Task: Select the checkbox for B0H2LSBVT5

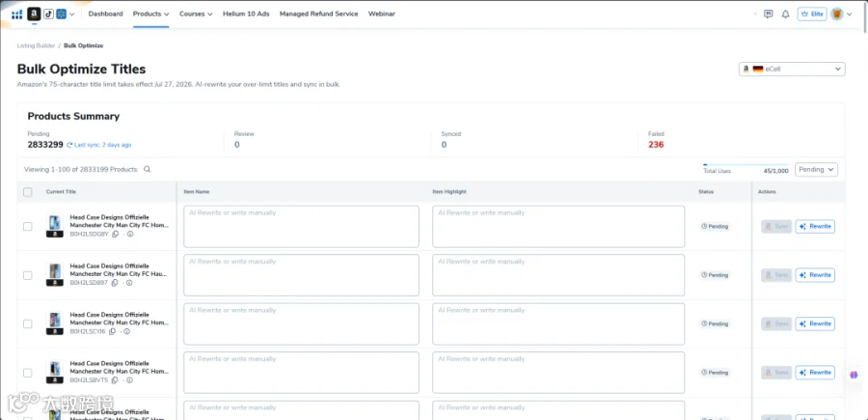Action: point(28,373)
